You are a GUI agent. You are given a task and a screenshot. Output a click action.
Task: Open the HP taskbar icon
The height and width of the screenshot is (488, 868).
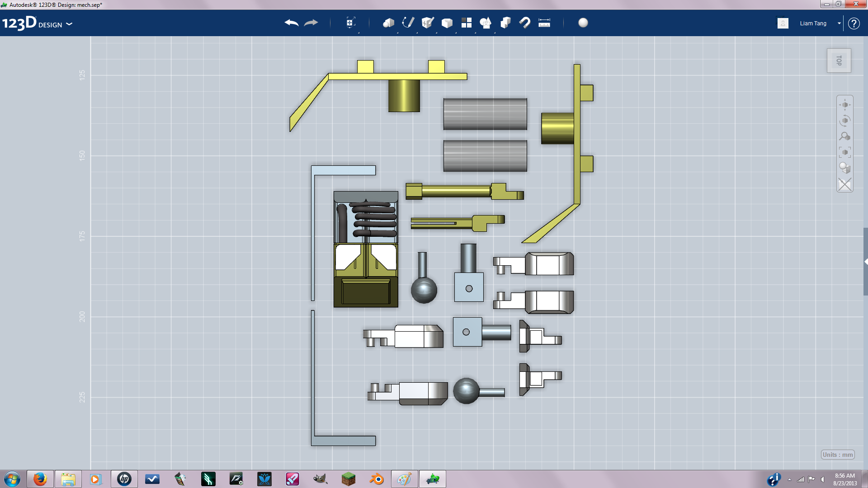(x=124, y=479)
